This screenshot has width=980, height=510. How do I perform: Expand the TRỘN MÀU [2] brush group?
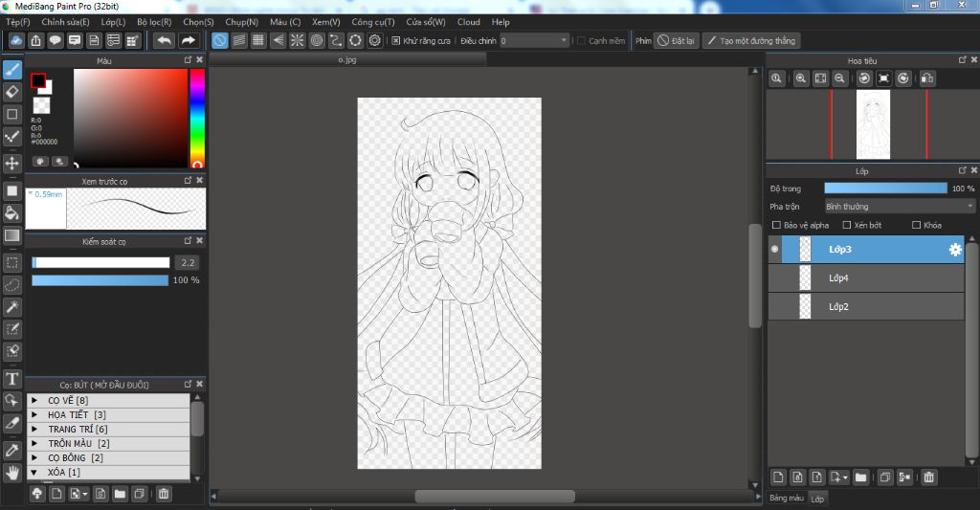click(x=35, y=444)
